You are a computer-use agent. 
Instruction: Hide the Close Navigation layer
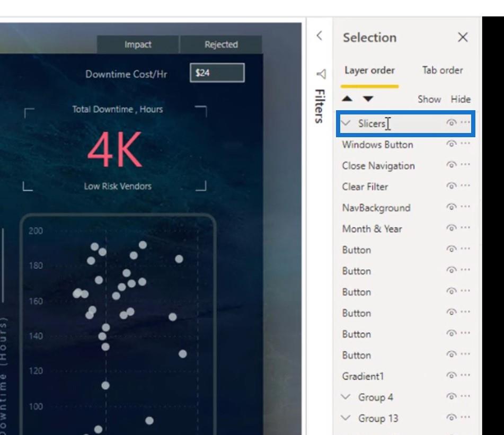[452, 165]
